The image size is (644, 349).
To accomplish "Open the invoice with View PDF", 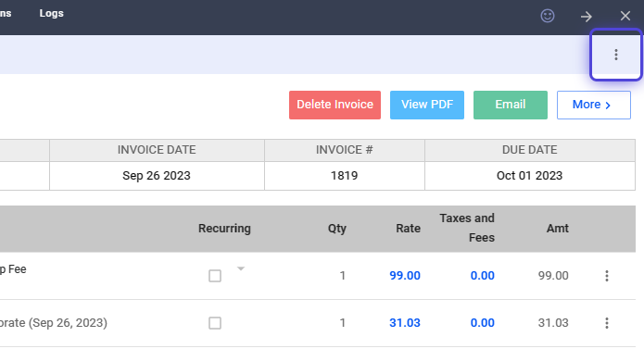I will 427,105.
